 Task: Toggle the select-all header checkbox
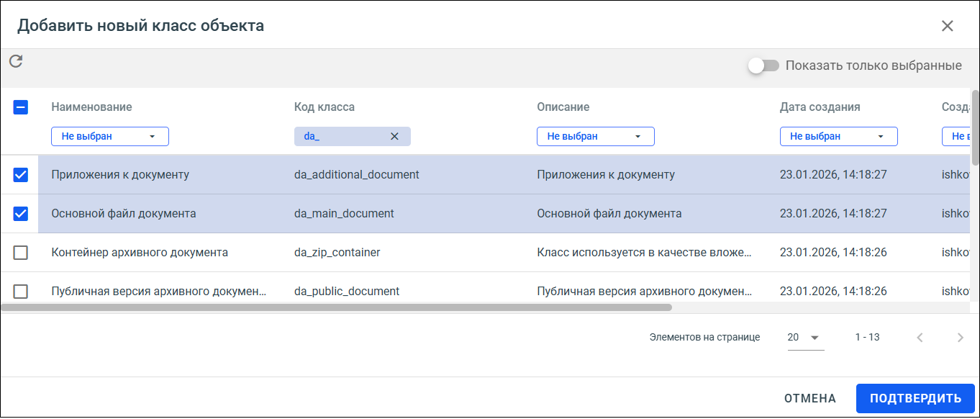coord(21,107)
